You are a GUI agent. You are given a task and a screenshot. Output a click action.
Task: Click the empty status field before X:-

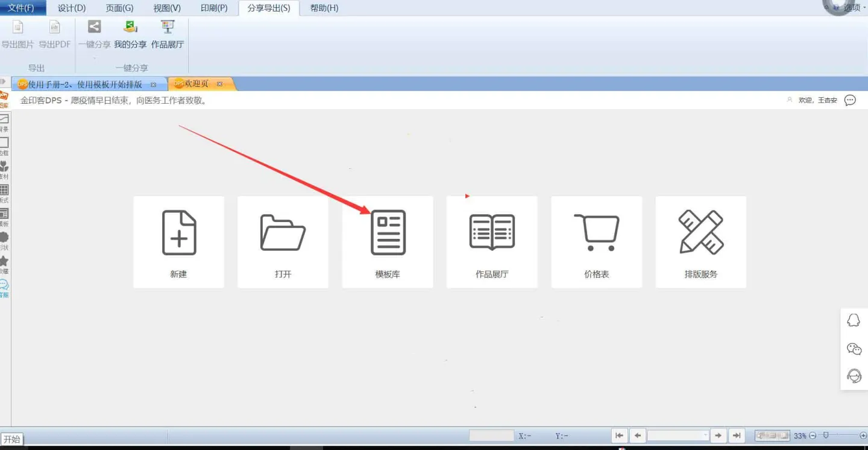click(x=491, y=436)
